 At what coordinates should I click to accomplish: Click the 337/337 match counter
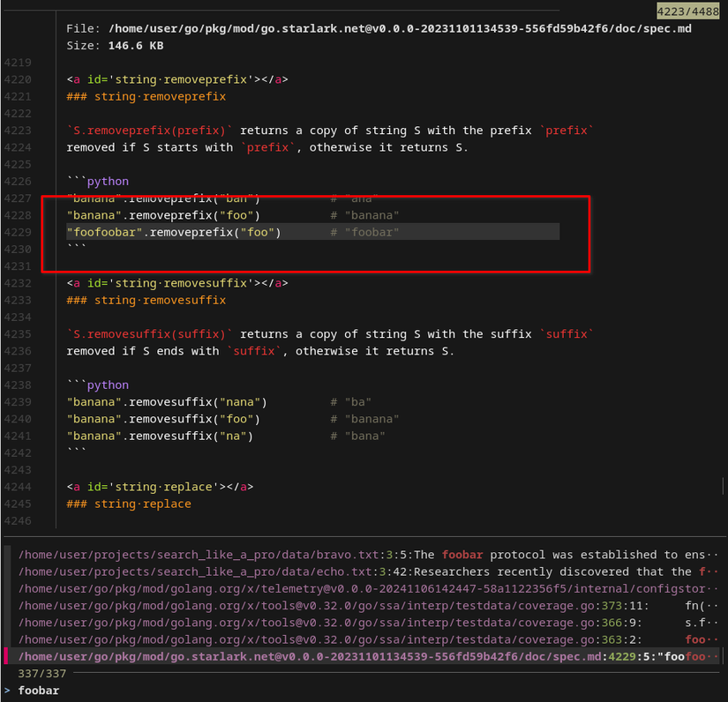(42, 673)
